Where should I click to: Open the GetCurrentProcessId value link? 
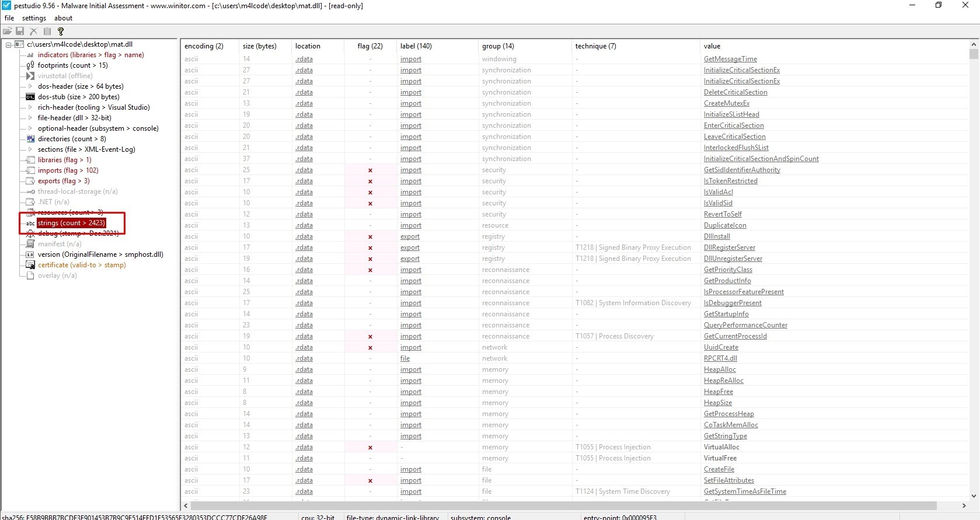pyautogui.click(x=735, y=336)
